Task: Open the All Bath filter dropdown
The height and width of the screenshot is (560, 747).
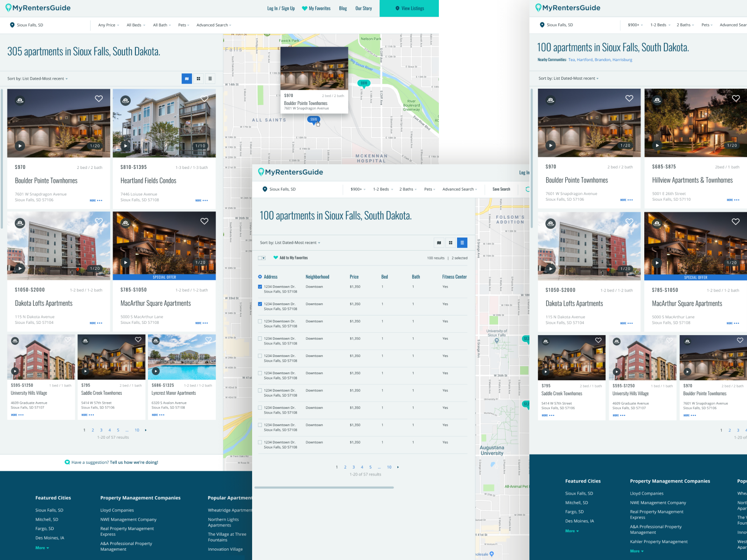Action: 162,25
